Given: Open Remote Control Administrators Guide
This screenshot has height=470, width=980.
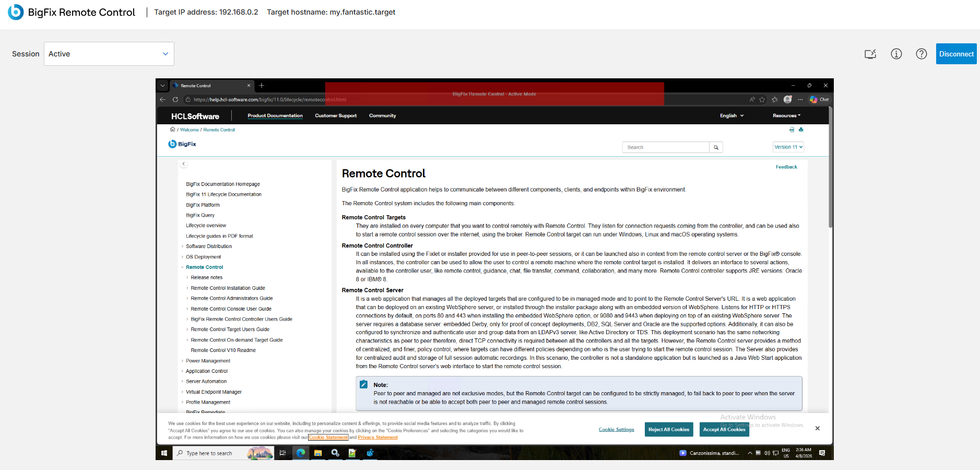Looking at the screenshot, I should tap(232, 299).
